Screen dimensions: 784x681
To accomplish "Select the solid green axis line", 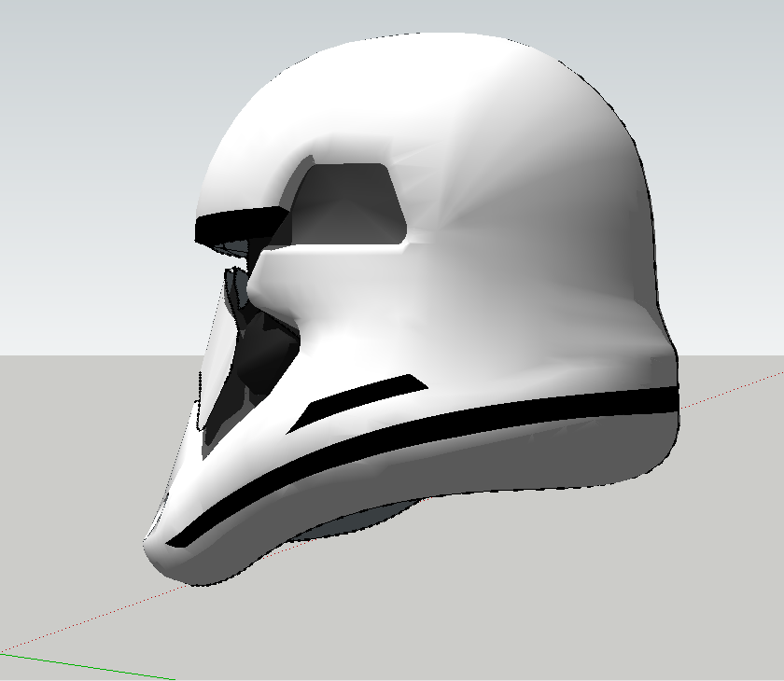I will pos(88,666).
